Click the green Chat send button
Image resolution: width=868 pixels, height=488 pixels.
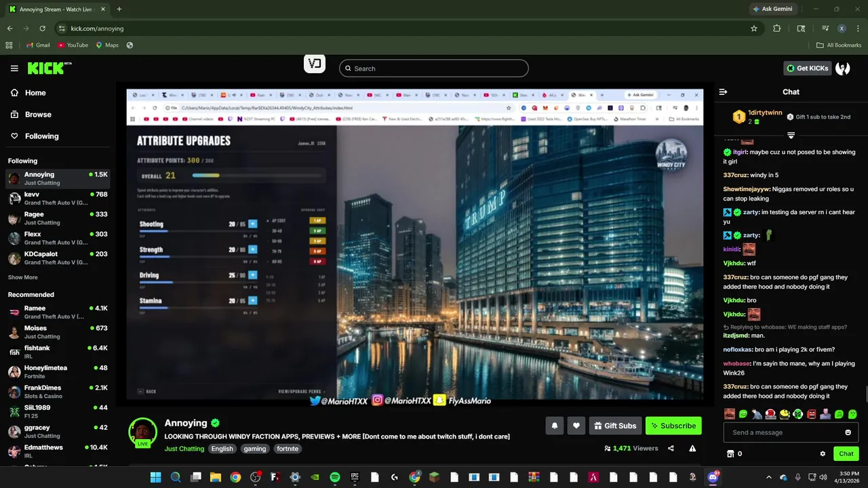(846, 454)
